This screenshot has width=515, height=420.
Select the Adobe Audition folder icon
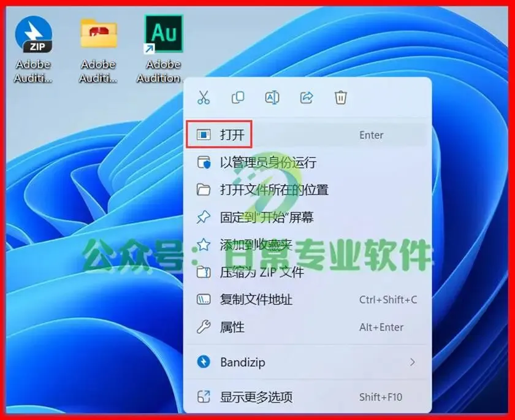pyautogui.click(x=99, y=51)
